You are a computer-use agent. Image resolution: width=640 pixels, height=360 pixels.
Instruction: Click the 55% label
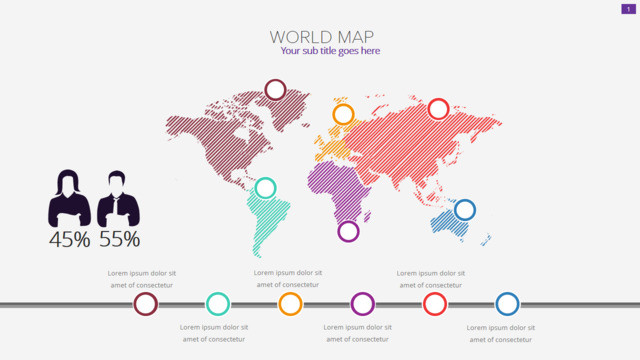point(120,239)
